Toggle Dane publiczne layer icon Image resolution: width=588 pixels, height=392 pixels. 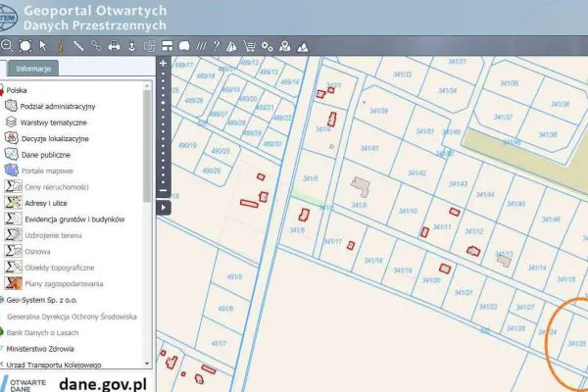point(11,154)
